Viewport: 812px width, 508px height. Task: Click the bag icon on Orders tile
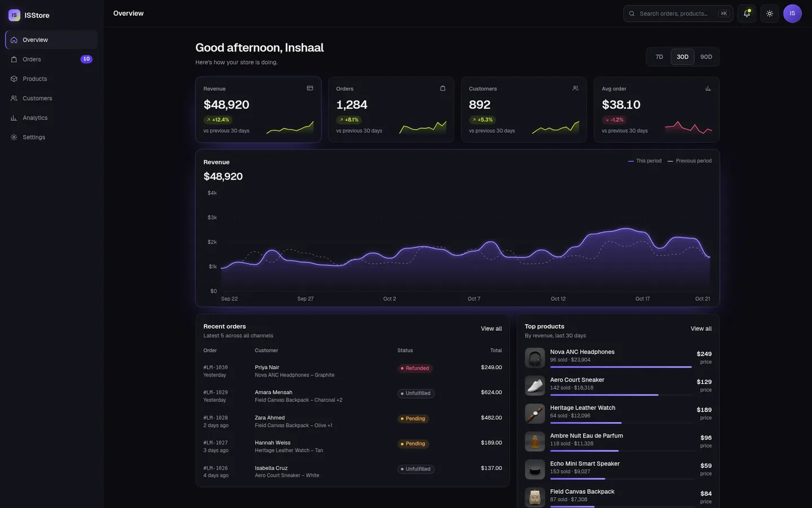pyautogui.click(x=443, y=88)
